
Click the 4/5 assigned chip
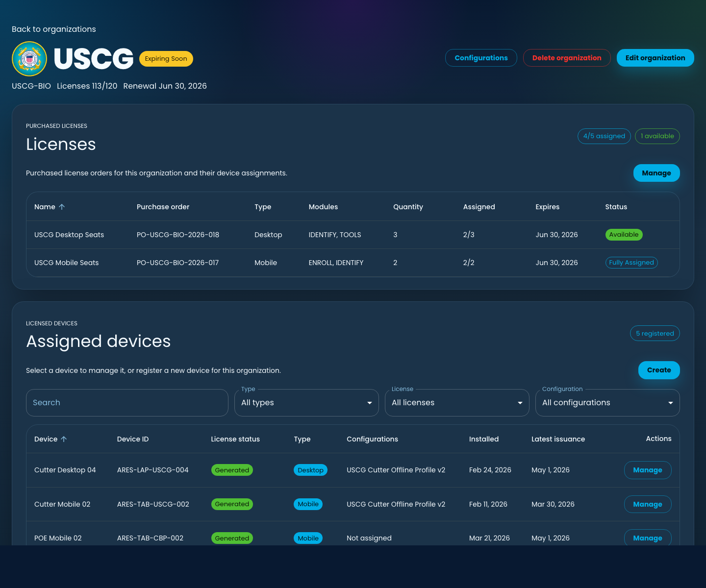[x=604, y=136]
